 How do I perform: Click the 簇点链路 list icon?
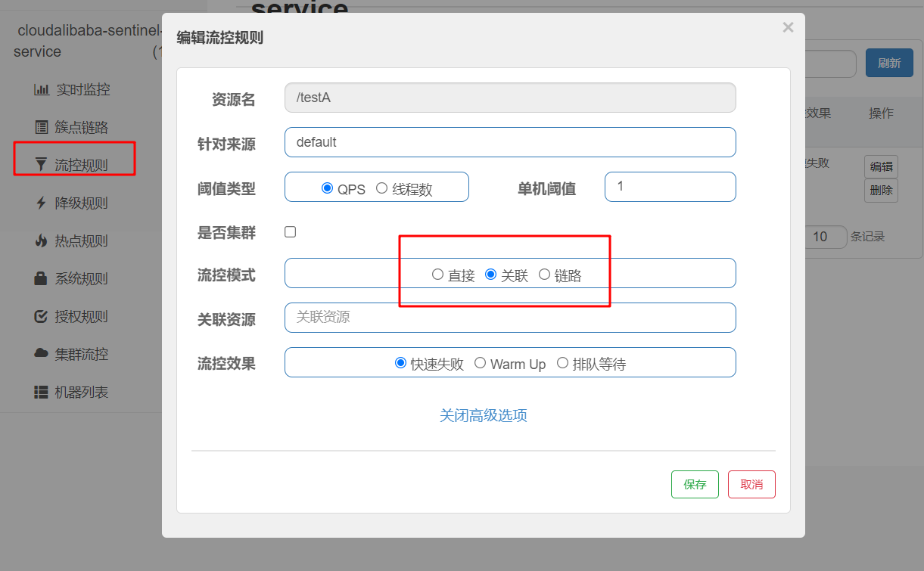[x=42, y=127]
